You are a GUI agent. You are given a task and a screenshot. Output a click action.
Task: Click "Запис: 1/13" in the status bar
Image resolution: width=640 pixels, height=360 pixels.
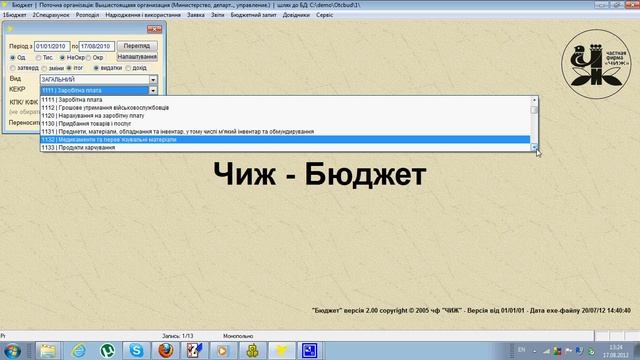(x=178, y=336)
